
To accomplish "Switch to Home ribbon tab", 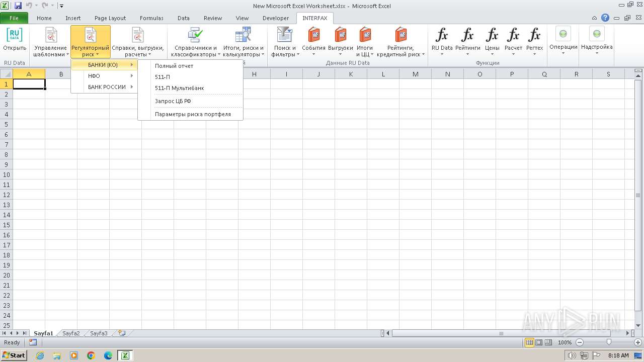I will pos(44,18).
